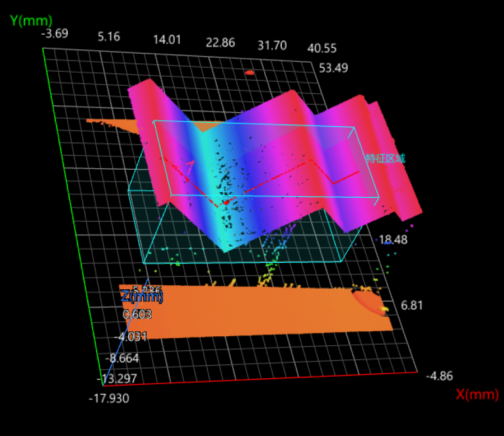Click the 53.49 tick label on the X axis

coord(333,68)
